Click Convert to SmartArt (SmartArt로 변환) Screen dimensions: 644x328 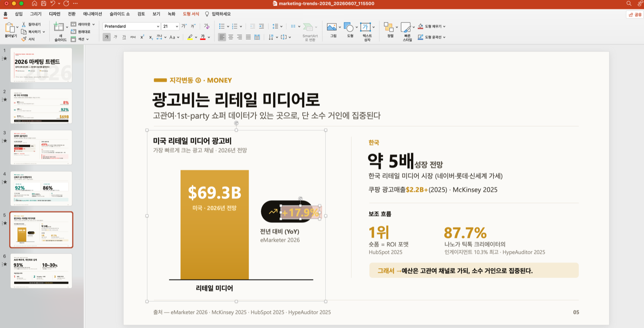tap(310, 32)
